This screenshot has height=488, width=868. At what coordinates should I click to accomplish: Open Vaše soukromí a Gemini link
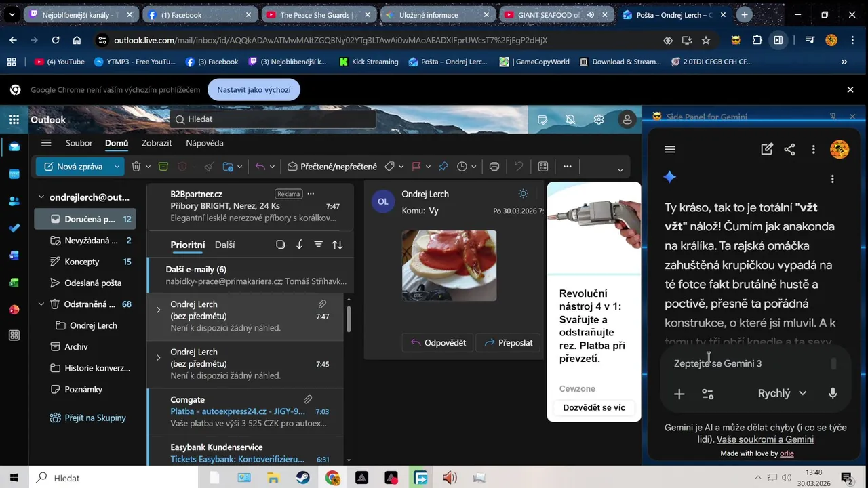coord(765,439)
